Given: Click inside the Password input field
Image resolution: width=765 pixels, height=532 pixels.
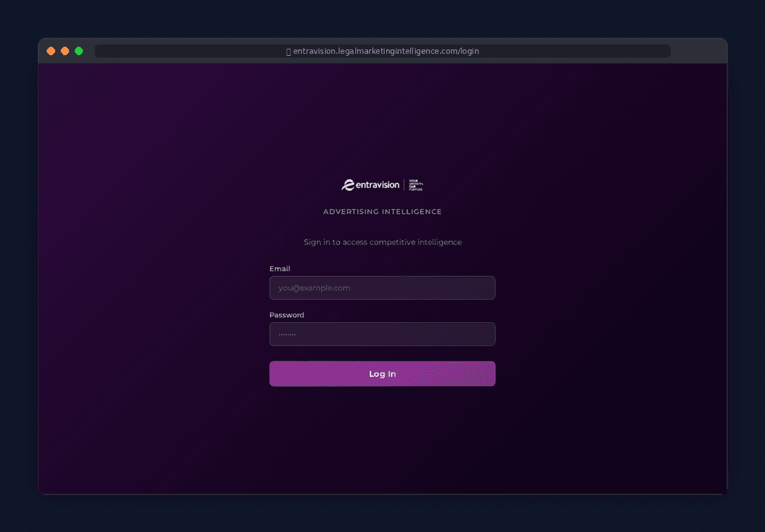Looking at the screenshot, I should (x=382, y=334).
